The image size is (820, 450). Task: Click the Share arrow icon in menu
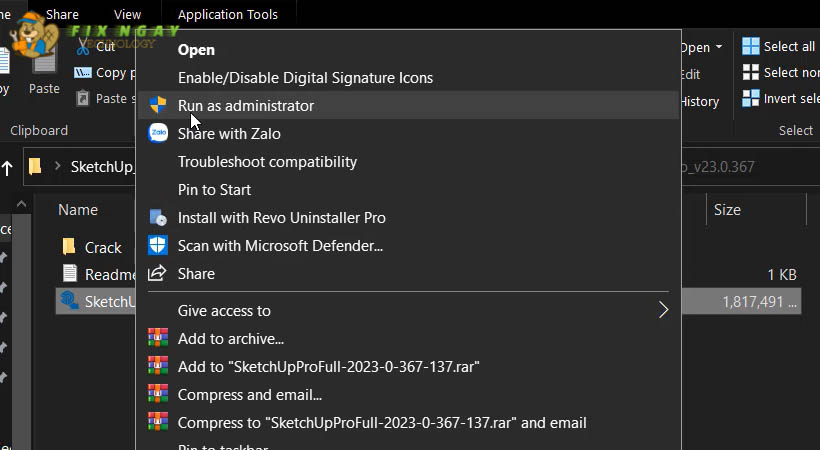(158, 274)
